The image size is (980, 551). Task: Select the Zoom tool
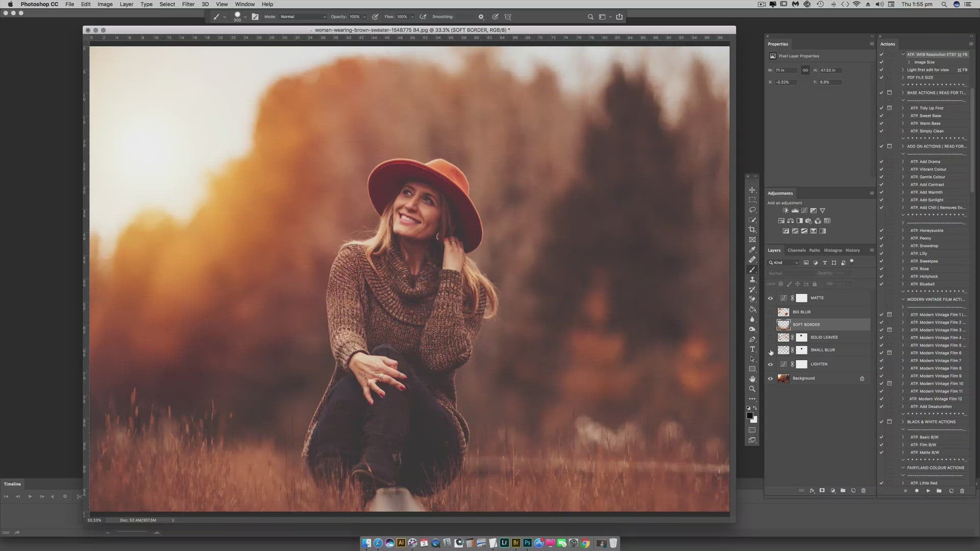click(x=752, y=389)
